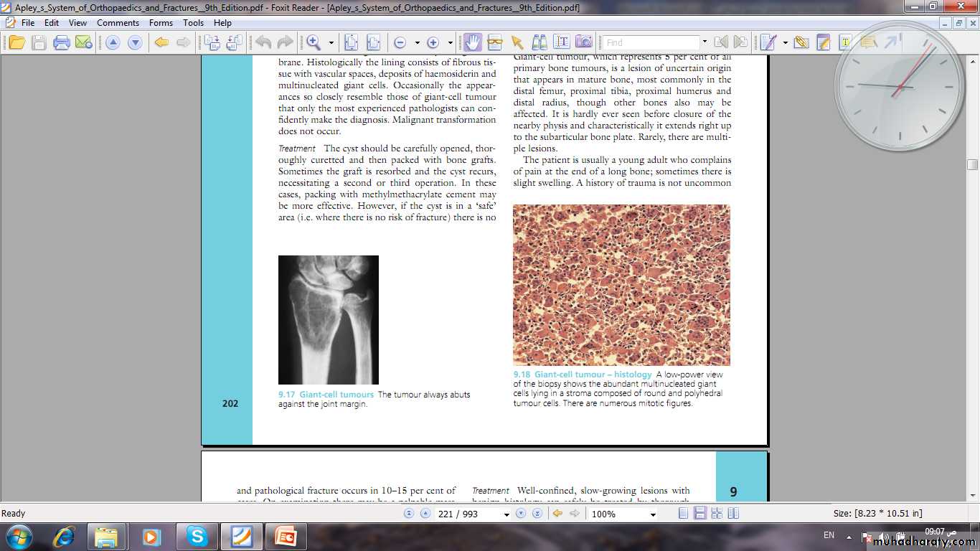Open the Forms menu
Viewport: 980px width, 551px height.
(161, 23)
